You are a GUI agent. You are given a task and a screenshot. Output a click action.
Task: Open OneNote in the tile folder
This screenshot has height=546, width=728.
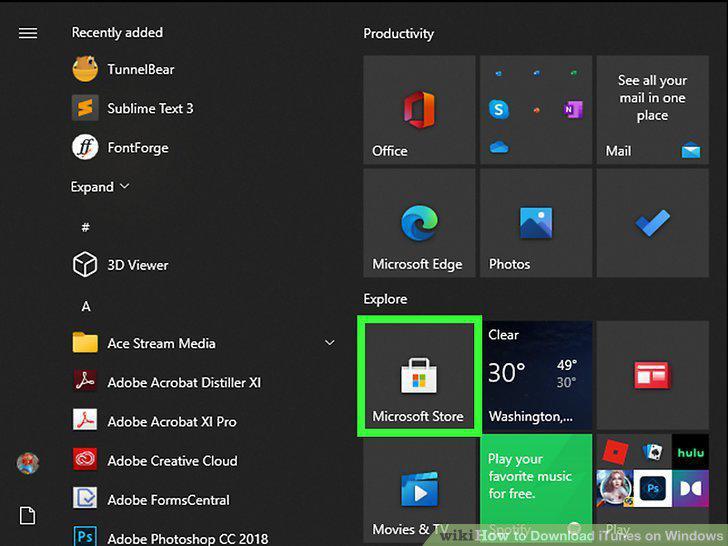(x=573, y=110)
